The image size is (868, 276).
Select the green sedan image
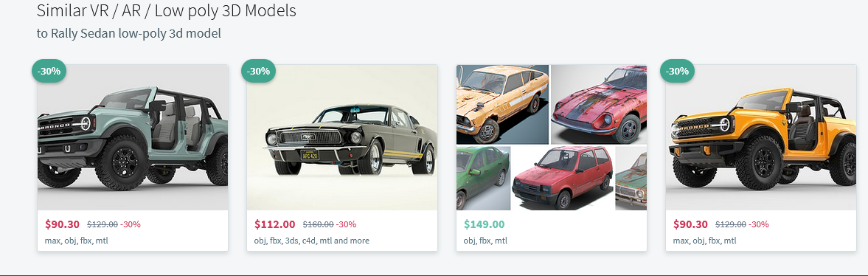(483, 178)
